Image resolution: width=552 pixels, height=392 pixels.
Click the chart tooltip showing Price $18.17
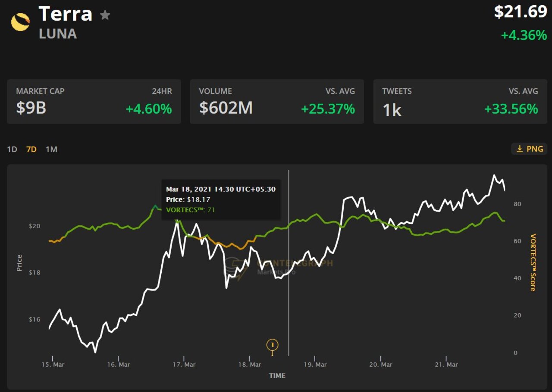(221, 199)
